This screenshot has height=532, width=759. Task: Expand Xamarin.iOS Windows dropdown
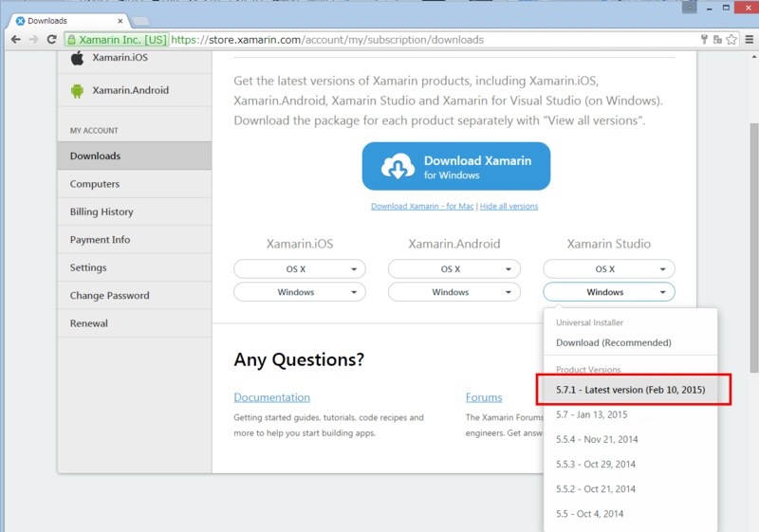[x=300, y=292]
